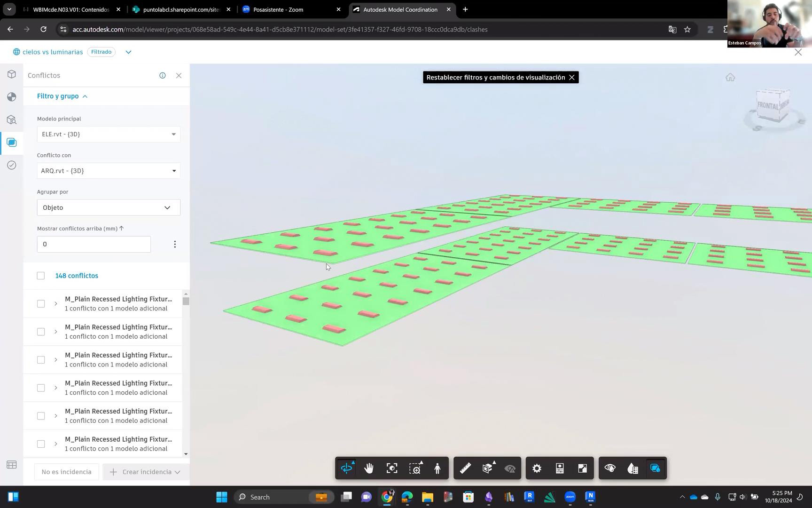Viewport: 812px width, 508px height.
Task: Select the Measure ruler tool
Action: coord(465,468)
